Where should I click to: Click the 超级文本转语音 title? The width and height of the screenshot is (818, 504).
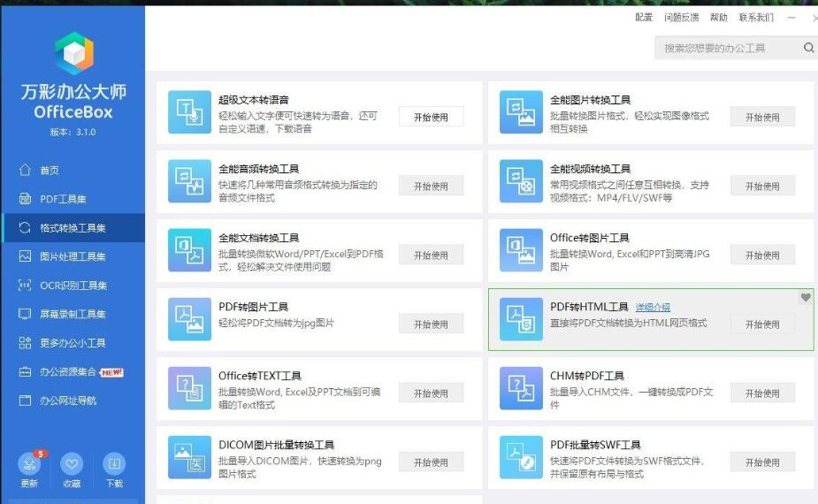coord(254,100)
